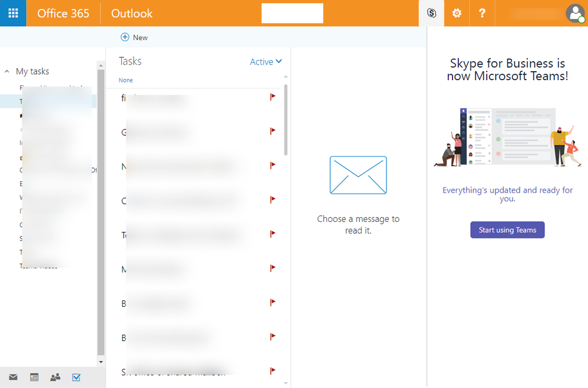Toggle flag on task starting with 'G'
Screen dimensions: 588x388
point(273,131)
